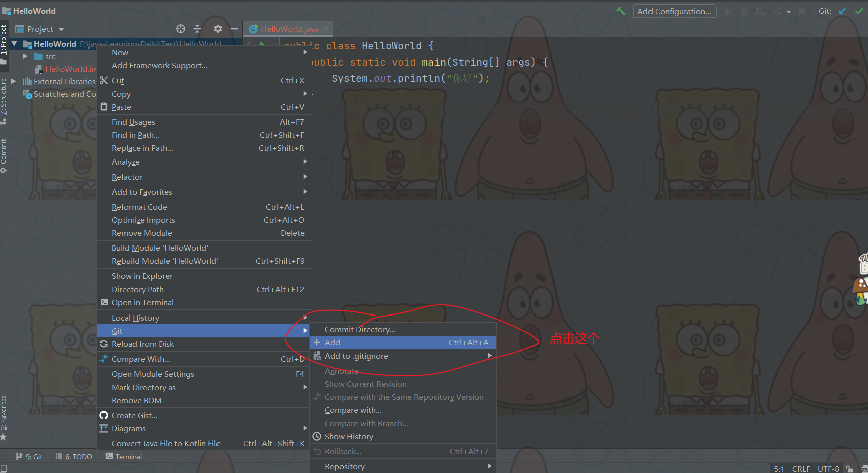This screenshot has width=868, height=473.
Task: Click the Build project hammer icon
Action: coord(621,11)
